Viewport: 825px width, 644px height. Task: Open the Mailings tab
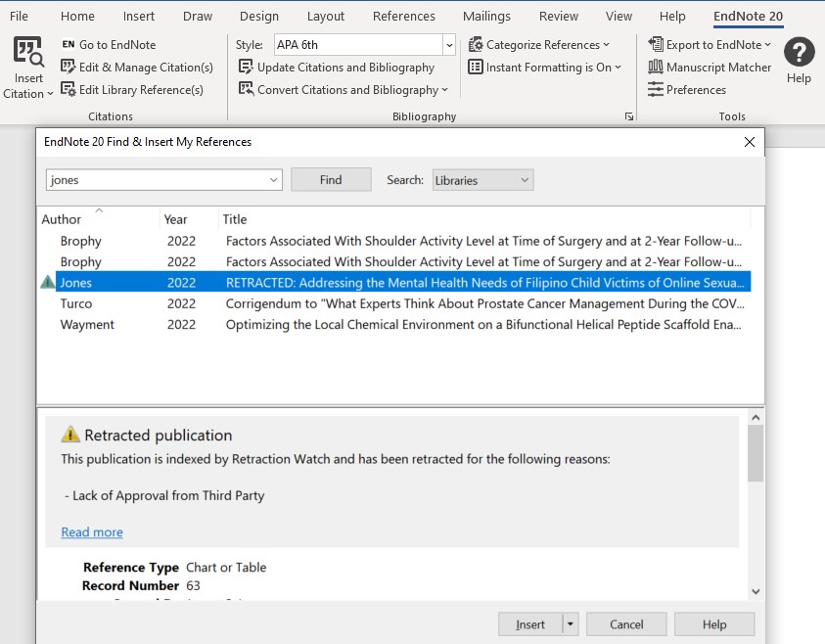click(x=486, y=16)
